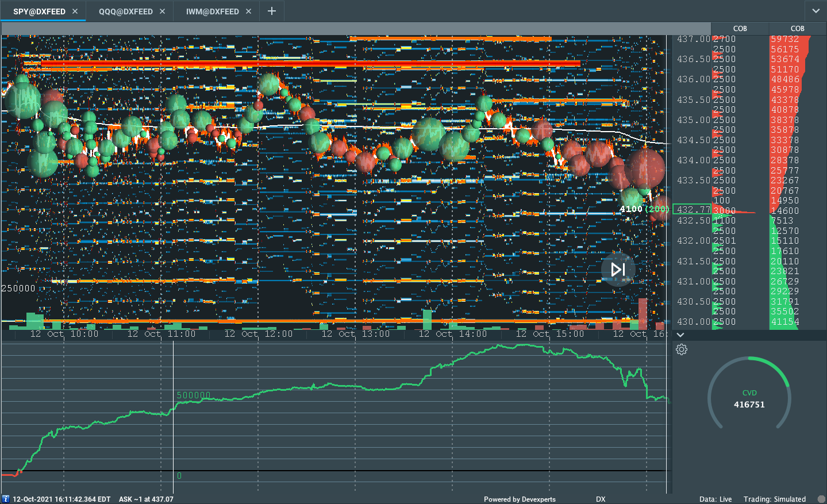Click the COB header above the 59732 column
This screenshot has width=827, height=504.
click(x=798, y=29)
